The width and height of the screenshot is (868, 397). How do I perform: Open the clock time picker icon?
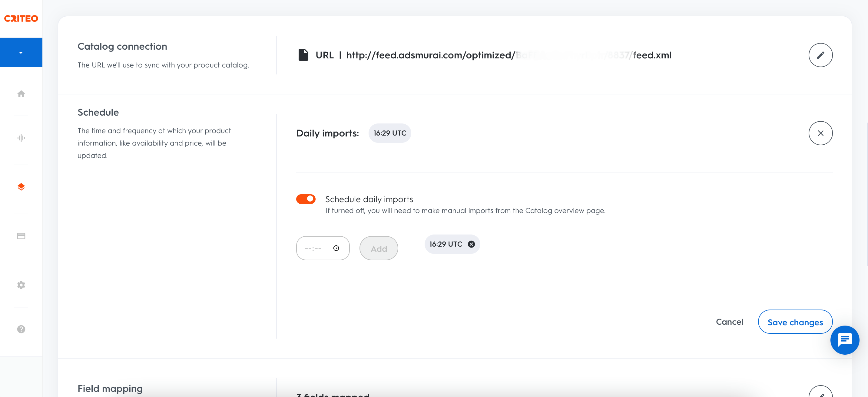[x=336, y=248]
